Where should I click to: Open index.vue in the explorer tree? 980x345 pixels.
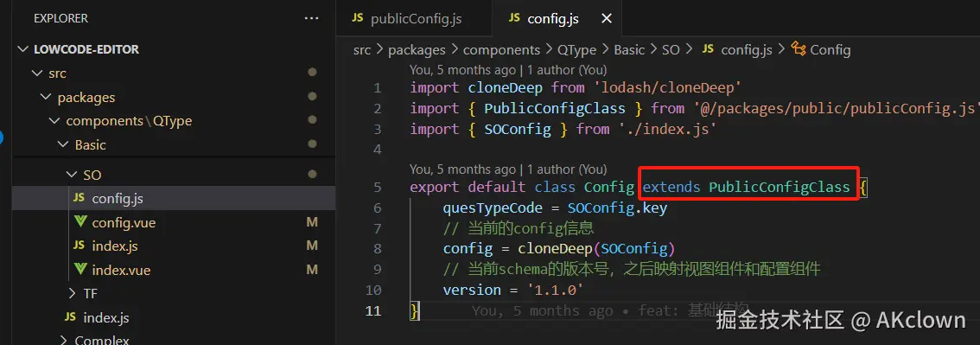tap(121, 270)
